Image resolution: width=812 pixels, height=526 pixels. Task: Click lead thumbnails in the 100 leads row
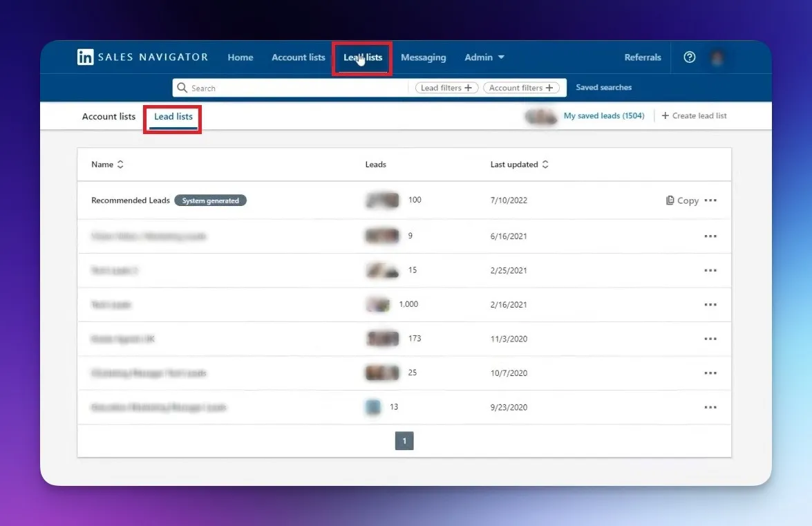coord(382,200)
